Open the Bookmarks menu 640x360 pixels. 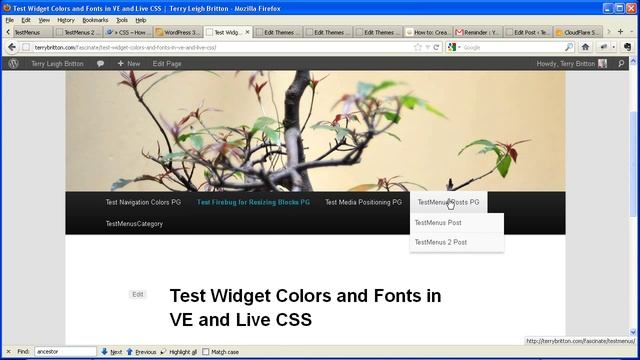(x=95, y=20)
